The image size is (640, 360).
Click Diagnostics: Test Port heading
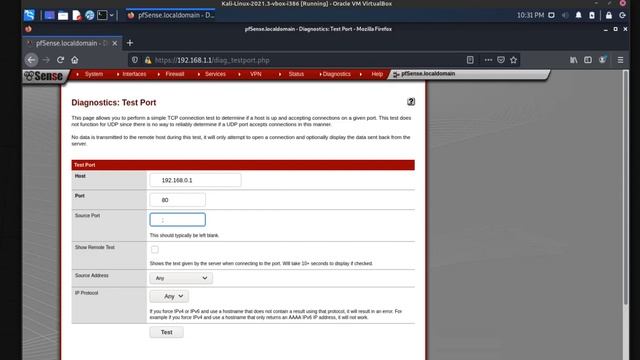(113, 102)
